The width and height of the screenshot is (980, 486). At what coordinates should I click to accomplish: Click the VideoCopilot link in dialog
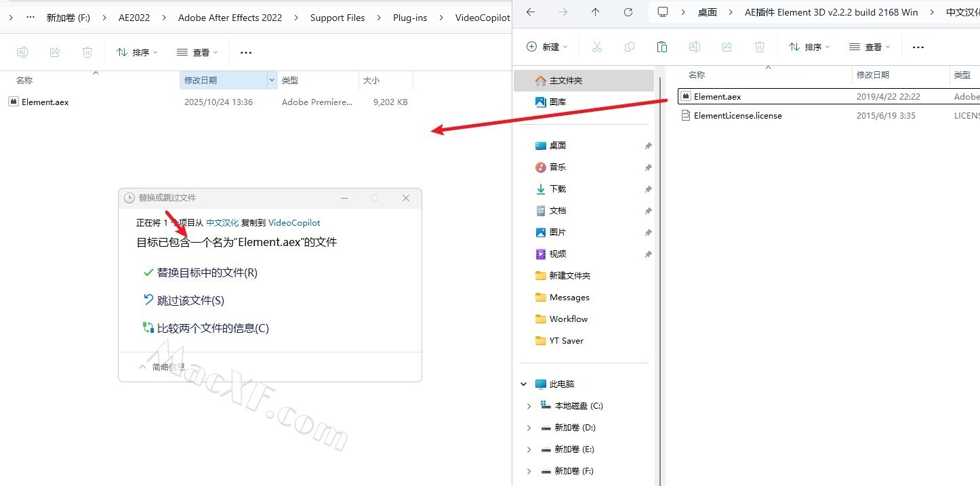point(294,222)
